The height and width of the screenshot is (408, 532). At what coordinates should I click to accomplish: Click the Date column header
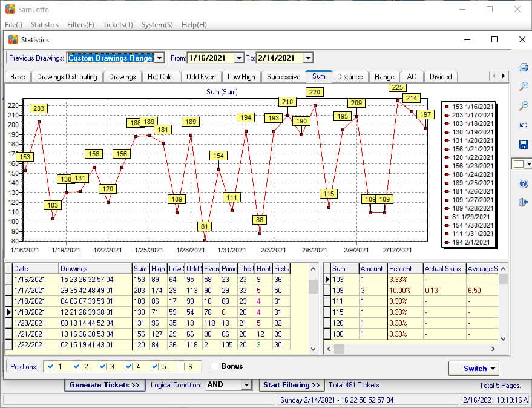coord(36,269)
